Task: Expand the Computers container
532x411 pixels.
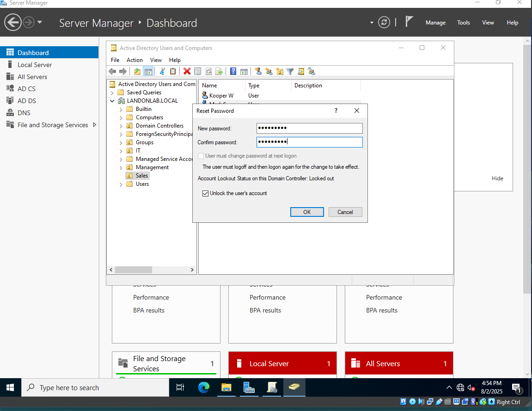Action: pos(121,118)
